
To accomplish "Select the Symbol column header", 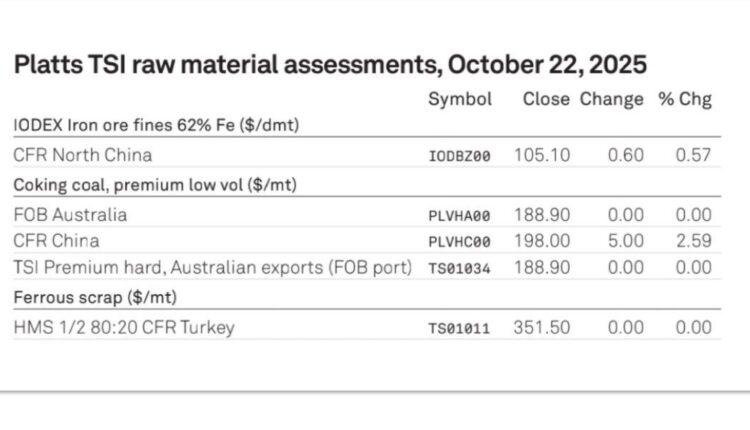I will point(460,99).
